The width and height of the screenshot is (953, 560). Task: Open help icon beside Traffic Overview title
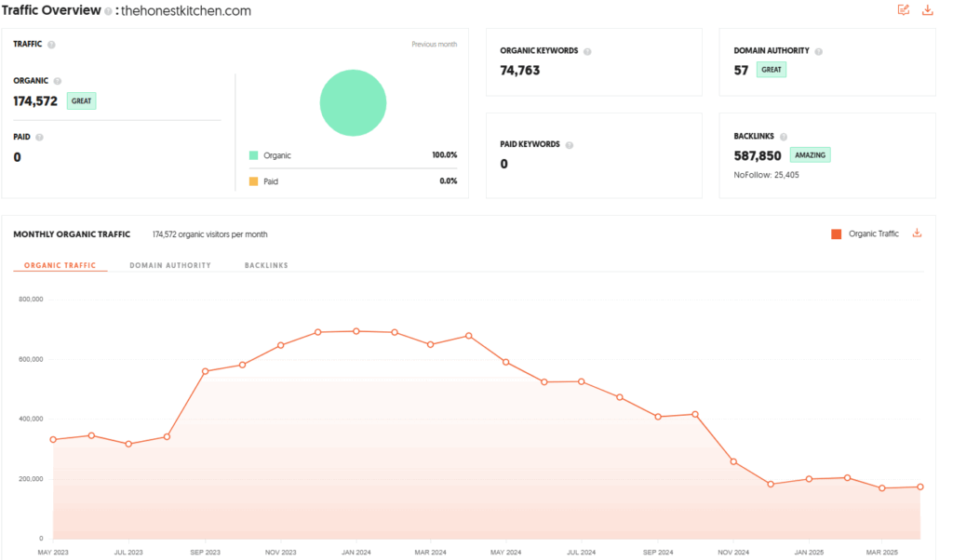click(108, 11)
